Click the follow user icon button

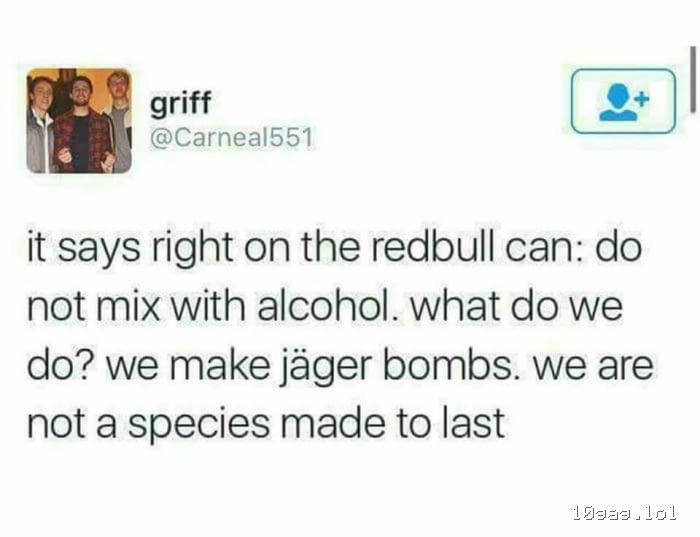tap(623, 101)
